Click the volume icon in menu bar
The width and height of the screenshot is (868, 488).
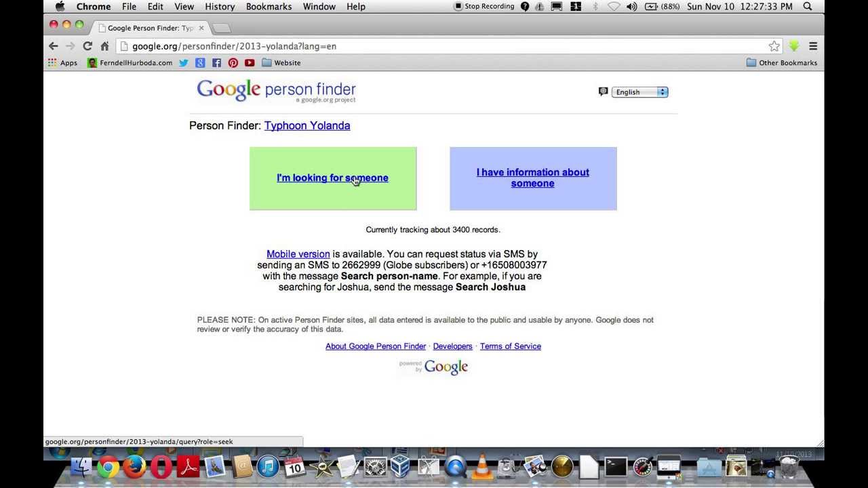click(631, 6)
